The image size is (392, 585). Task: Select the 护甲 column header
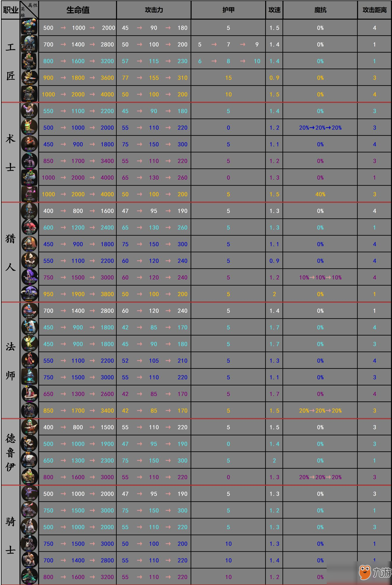click(228, 10)
